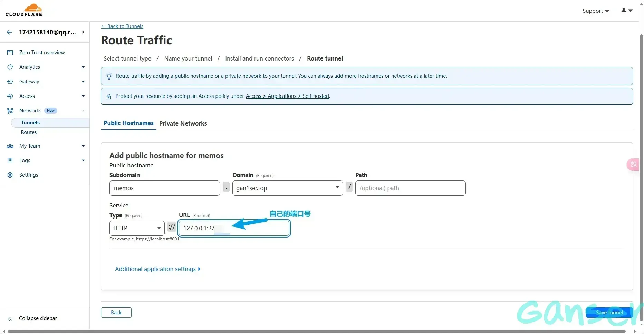Expand Additional application settings

click(157, 269)
